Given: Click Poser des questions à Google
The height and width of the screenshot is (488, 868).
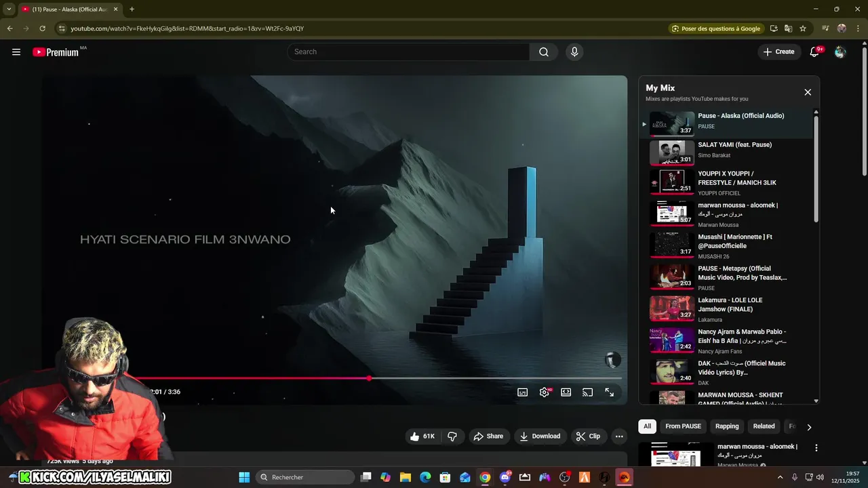Looking at the screenshot, I should point(715,28).
